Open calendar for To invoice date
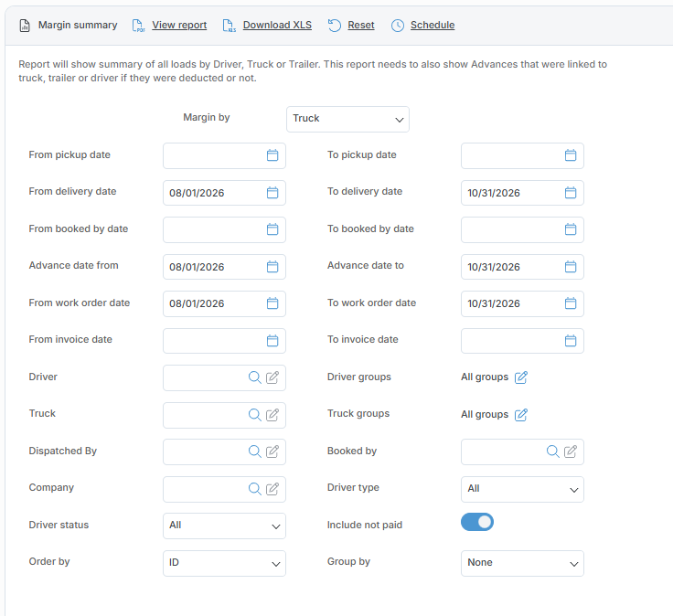This screenshot has height=616, width=673. tap(570, 341)
